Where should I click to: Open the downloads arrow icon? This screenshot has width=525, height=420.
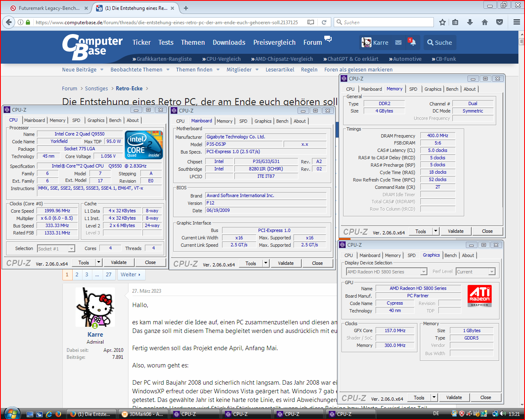[470, 22]
